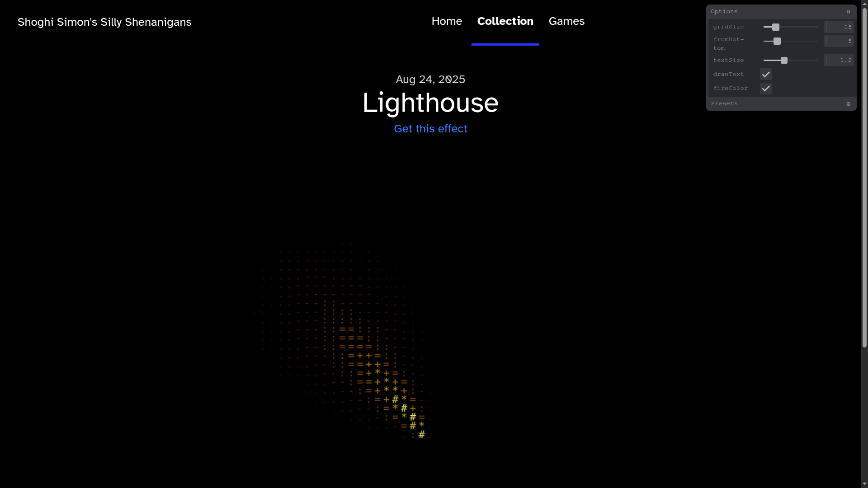
Task: Click the page scrollbar up arrow
Action: (x=864, y=4)
